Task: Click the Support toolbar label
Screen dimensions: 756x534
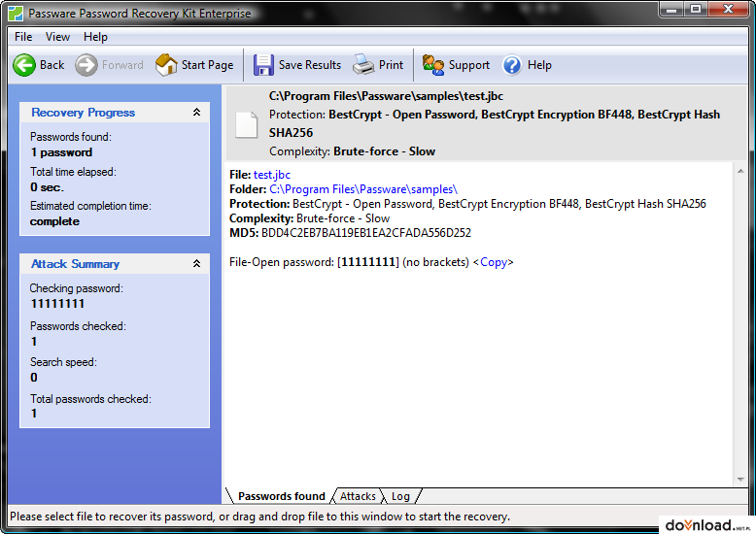Action: tap(469, 65)
